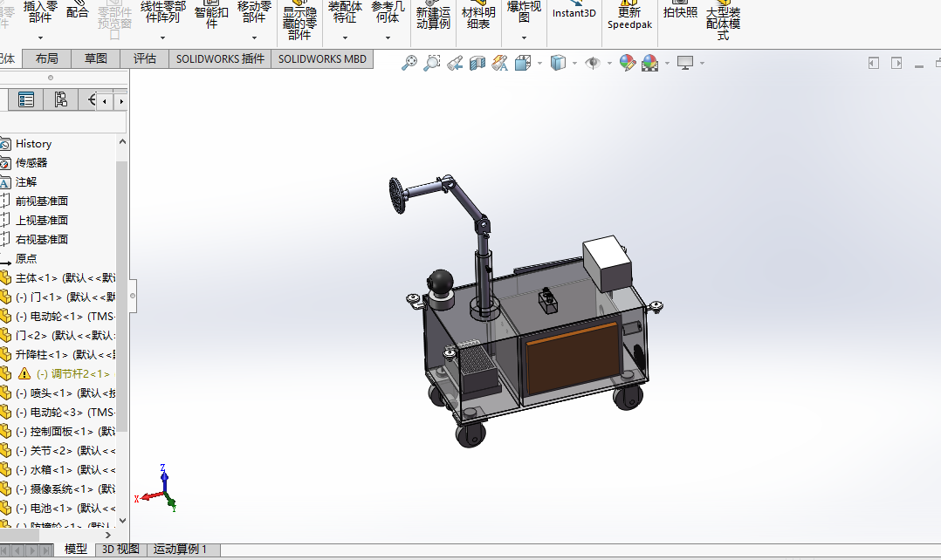This screenshot has height=560, width=941.
Task: Switch to the SOLIDWORKS MBD tab
Action: point(322,58)
